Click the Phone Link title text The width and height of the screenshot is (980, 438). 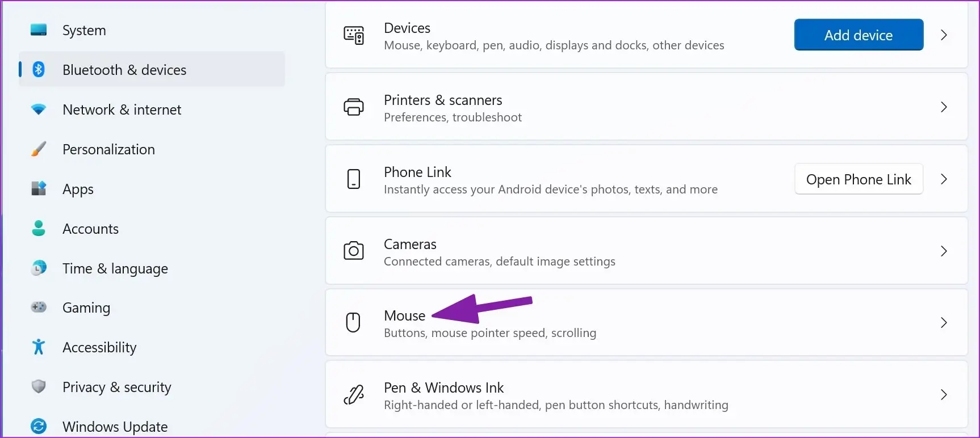click(x=417, y=172)
